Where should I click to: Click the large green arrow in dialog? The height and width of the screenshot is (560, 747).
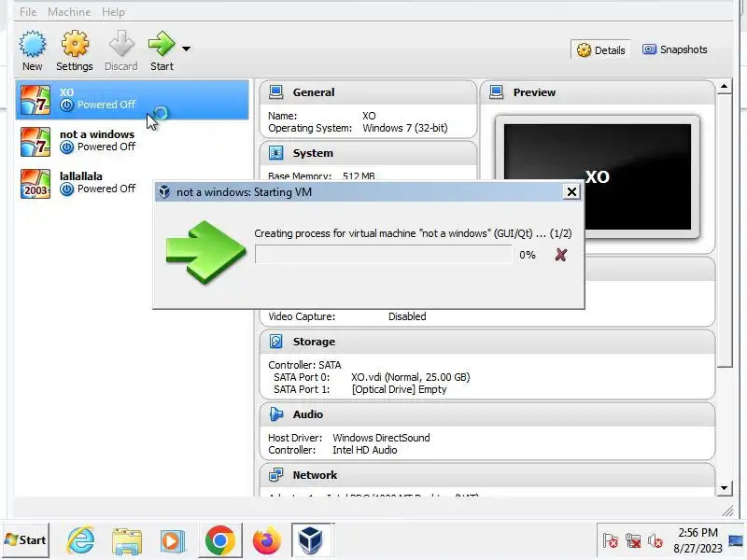pos(205,252)
